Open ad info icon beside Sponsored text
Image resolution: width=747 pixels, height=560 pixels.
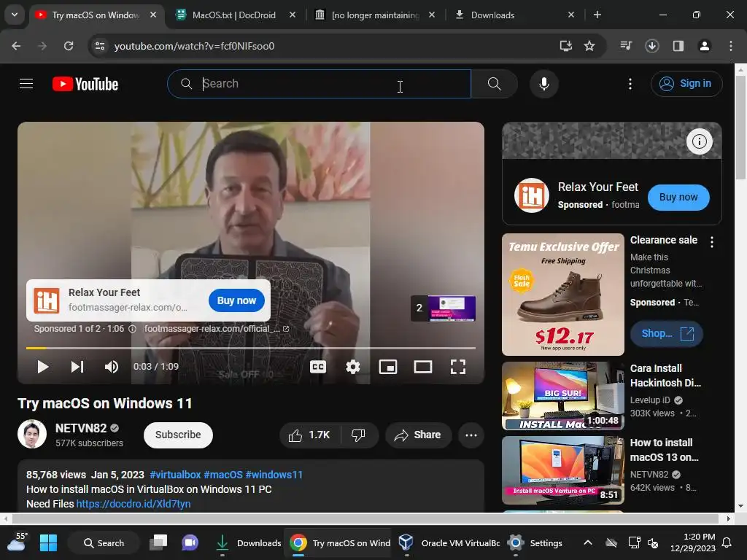point(133,329)
